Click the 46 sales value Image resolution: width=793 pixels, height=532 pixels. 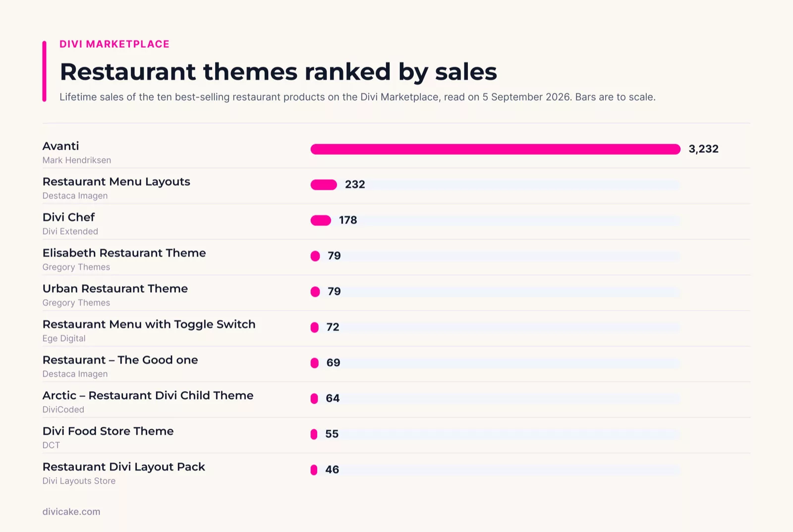[x=332, y=470]
